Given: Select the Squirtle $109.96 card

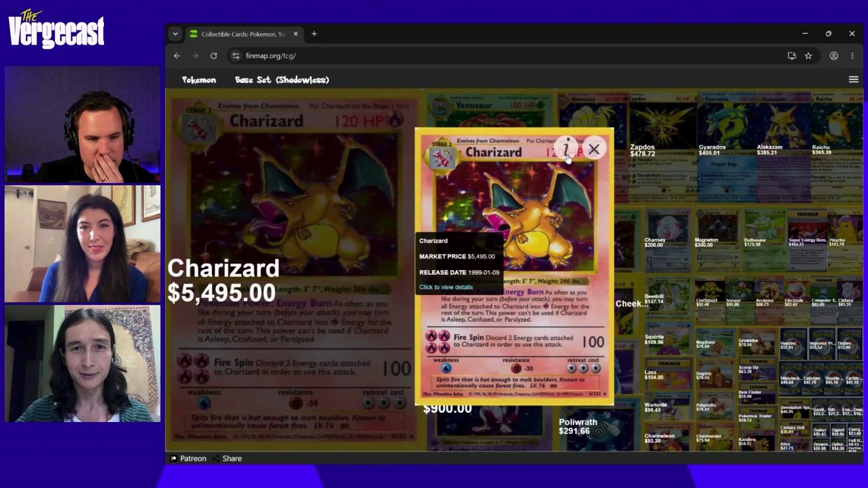Looking at the screenshot, I should coord(668,340).
